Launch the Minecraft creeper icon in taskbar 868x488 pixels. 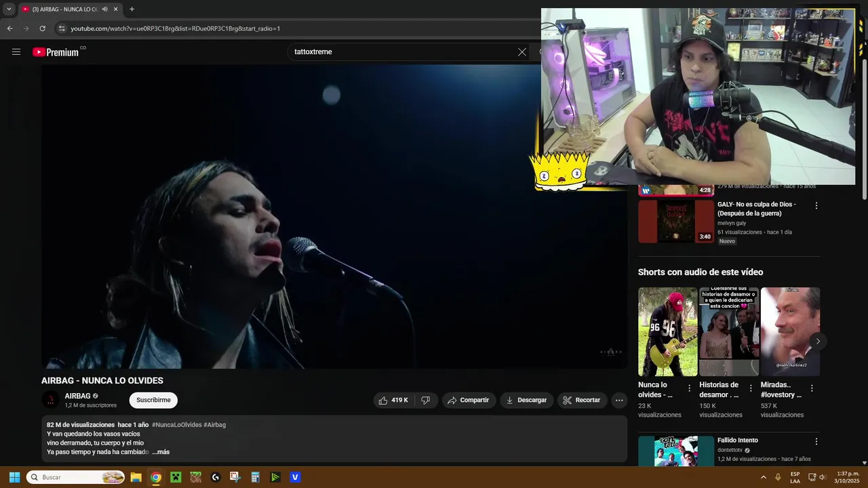pos(176,477)
